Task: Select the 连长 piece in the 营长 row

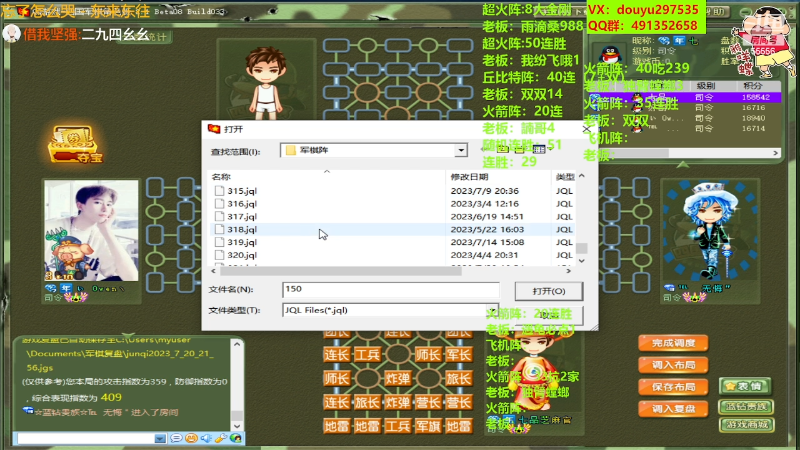Action: pyautogui.click(x=336, y=403)
